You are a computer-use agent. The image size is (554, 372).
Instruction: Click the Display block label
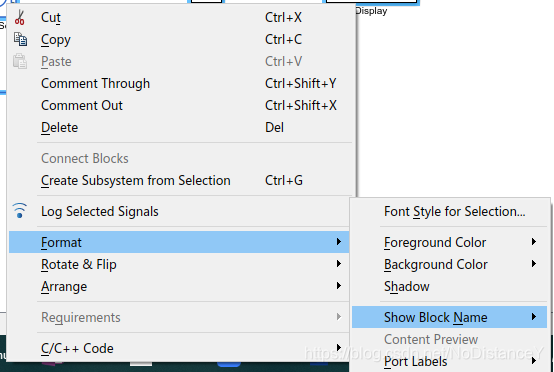pos(371,11)
